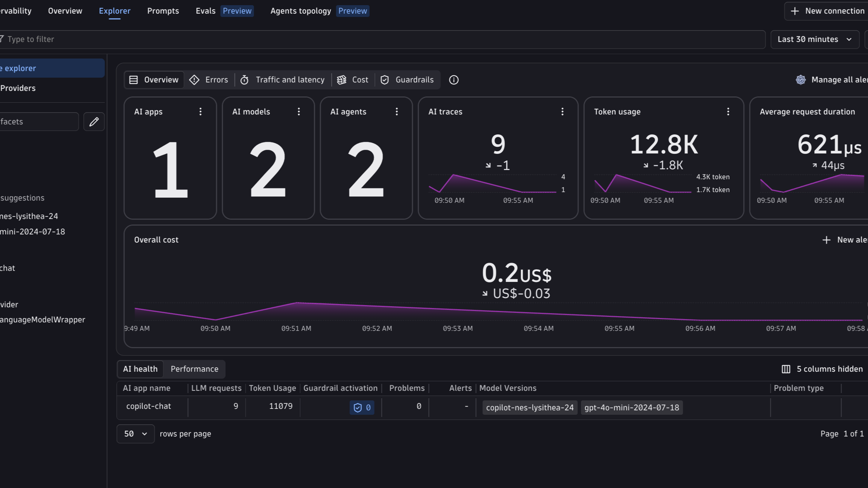Viewport: 868px width, 488px height.
Task: Click the info icon beside Guardrails tab
Action: click(454, 80)
